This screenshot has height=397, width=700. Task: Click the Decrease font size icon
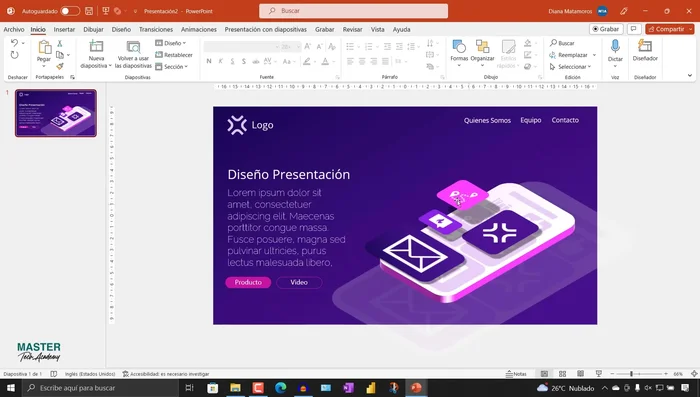coord(320,46)
